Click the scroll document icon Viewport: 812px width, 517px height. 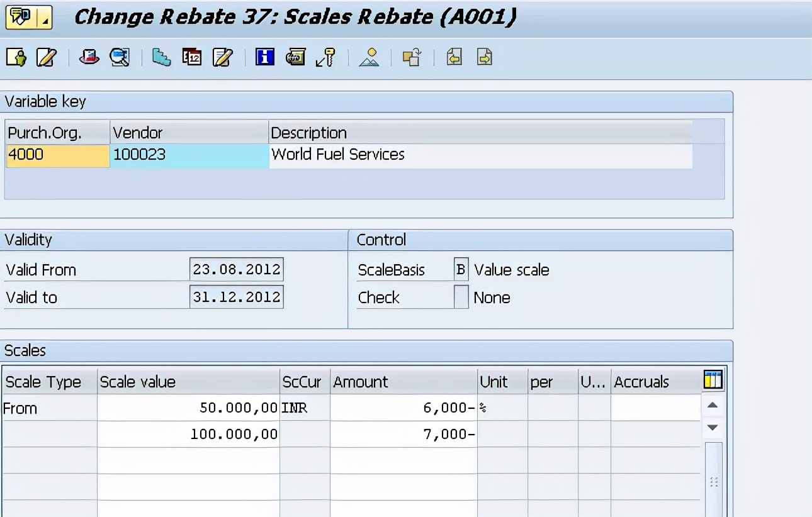(x=295, y=58)
